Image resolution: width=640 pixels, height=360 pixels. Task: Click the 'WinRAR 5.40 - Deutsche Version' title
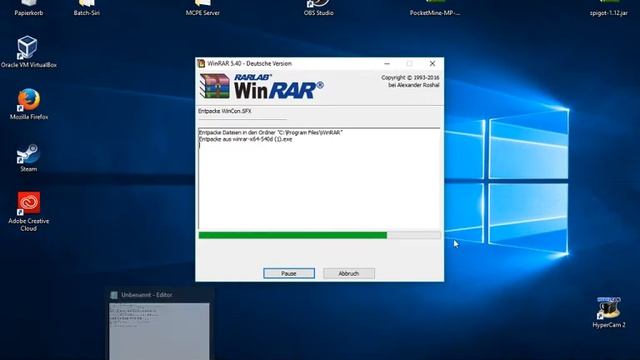[249, 64]
